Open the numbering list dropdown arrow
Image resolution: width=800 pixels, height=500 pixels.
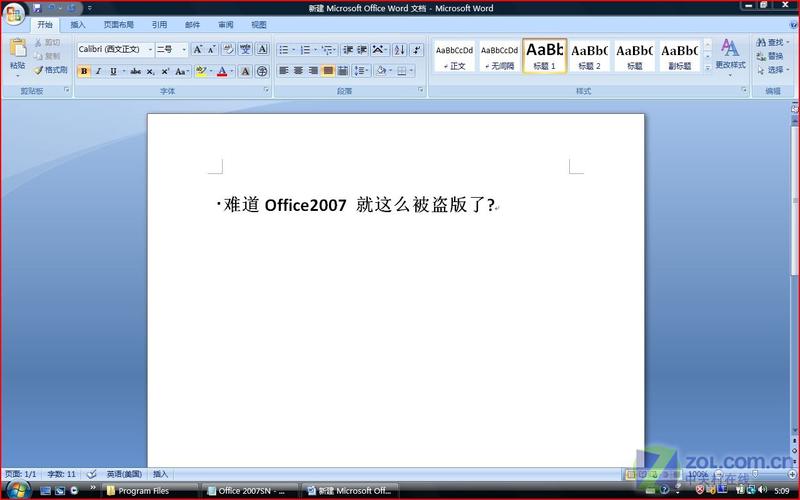pyautogui.click(x=315, y=49)
